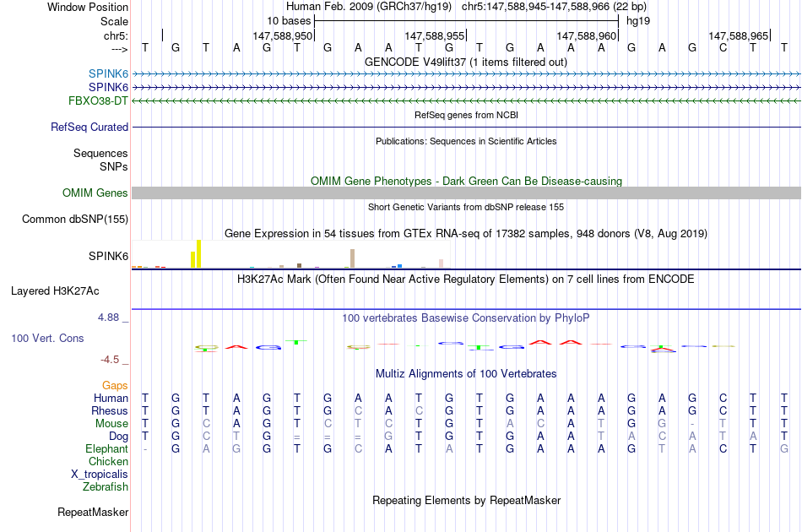Viewport: 802px width, 532px height.
Task: Click the gray OMIM Genes item bar
Action: tap(466, 193)
